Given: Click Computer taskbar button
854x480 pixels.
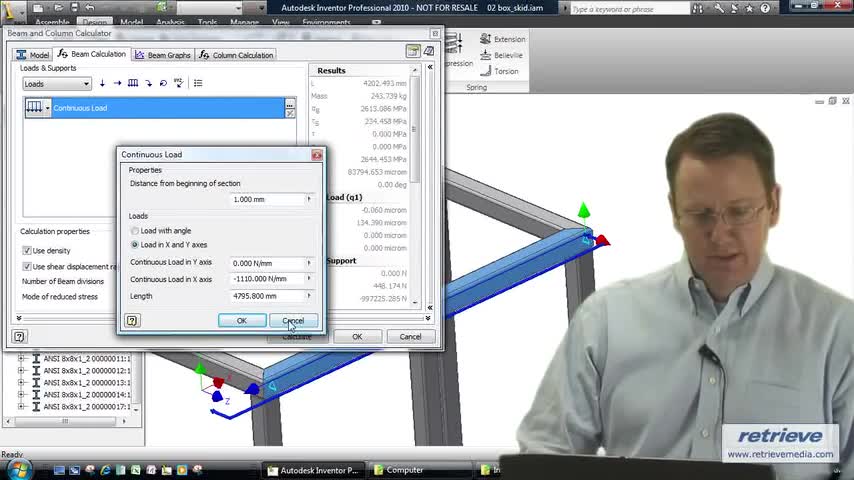Looking at the screenshot, I should (420, 470).
